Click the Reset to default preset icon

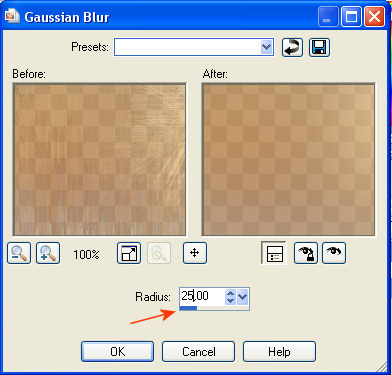pyautogui.click(x=292, y=47)
